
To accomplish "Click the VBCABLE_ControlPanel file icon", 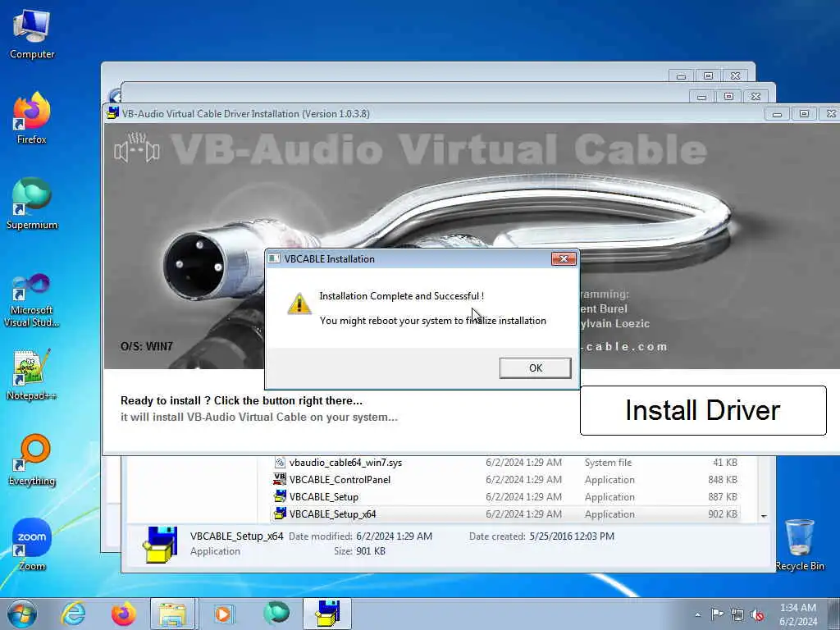I will 280,479.
